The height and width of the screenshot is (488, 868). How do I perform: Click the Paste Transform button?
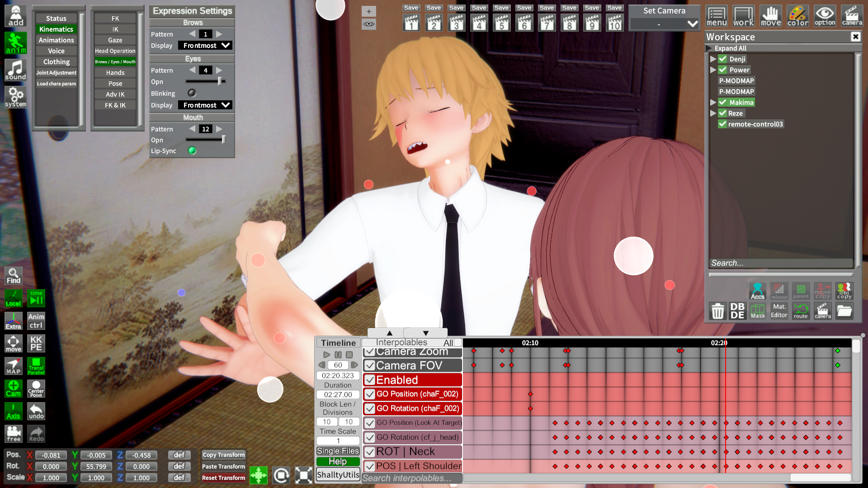pyautogui.click(x=223, y=466)
